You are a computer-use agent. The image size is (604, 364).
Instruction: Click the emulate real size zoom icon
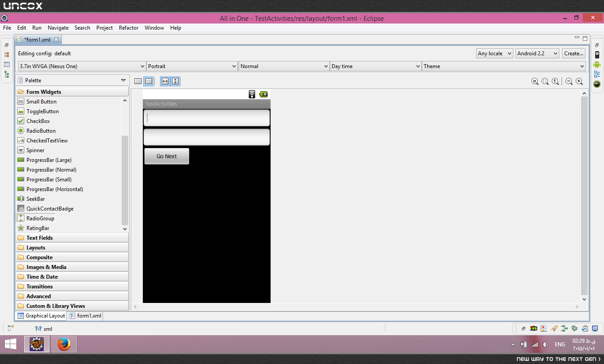(x=535, y=81)
